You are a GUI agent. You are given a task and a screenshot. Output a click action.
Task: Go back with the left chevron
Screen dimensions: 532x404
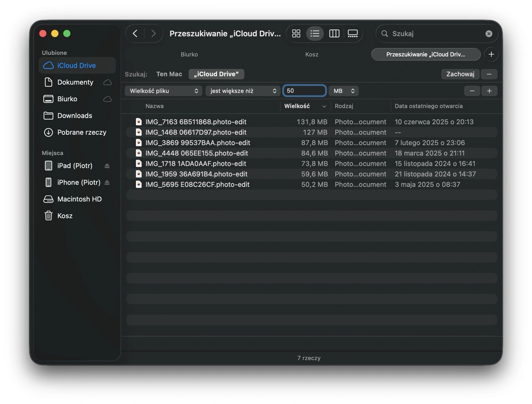pos(135,34)
